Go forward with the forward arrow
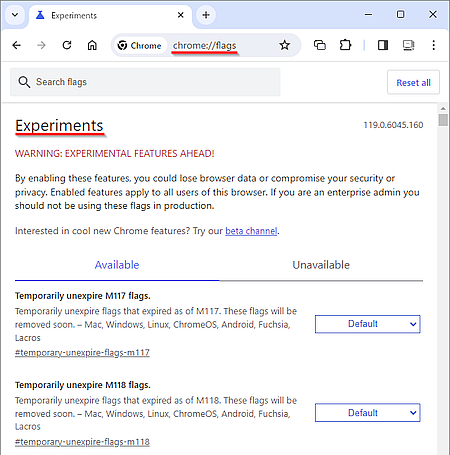The image size is (450, 455). click(x=41, y=45)
